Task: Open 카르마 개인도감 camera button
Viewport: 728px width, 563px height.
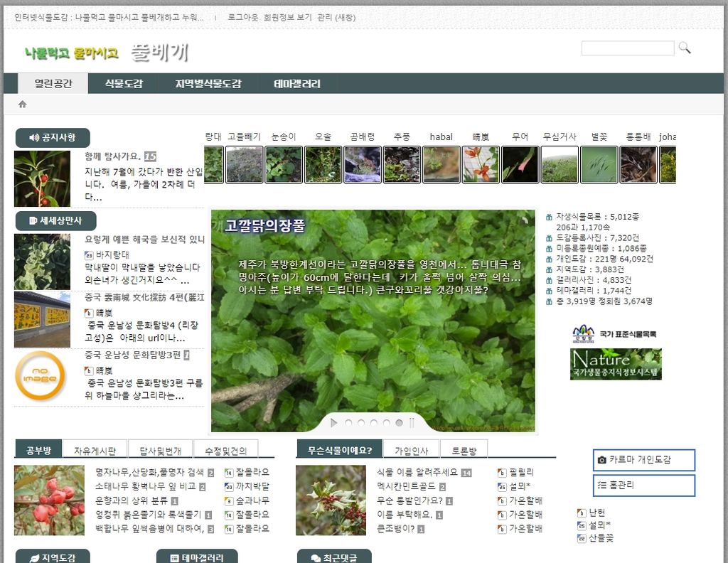Action: [643, 460]
